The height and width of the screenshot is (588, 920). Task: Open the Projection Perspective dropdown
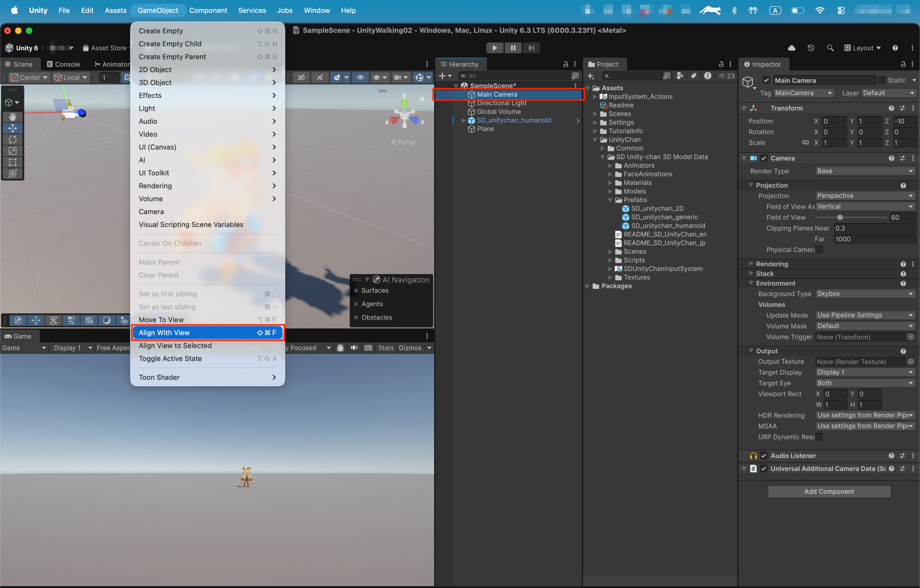[865, 196]
